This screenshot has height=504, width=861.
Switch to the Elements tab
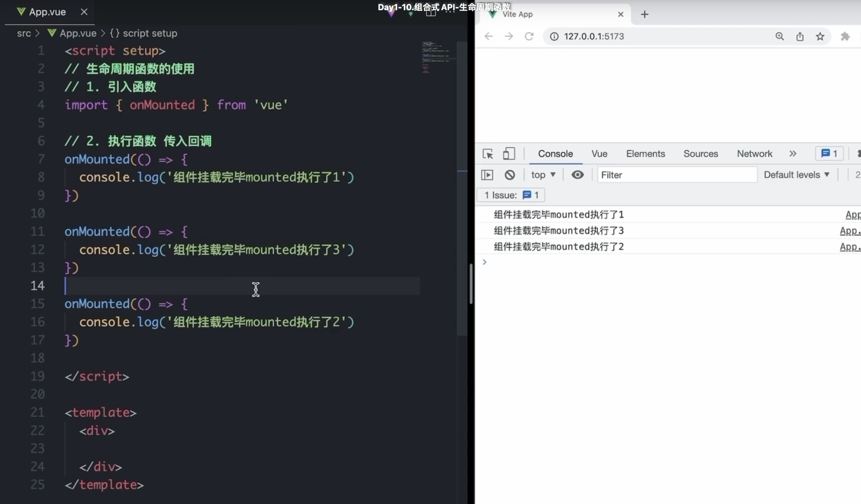pos(645,154)
